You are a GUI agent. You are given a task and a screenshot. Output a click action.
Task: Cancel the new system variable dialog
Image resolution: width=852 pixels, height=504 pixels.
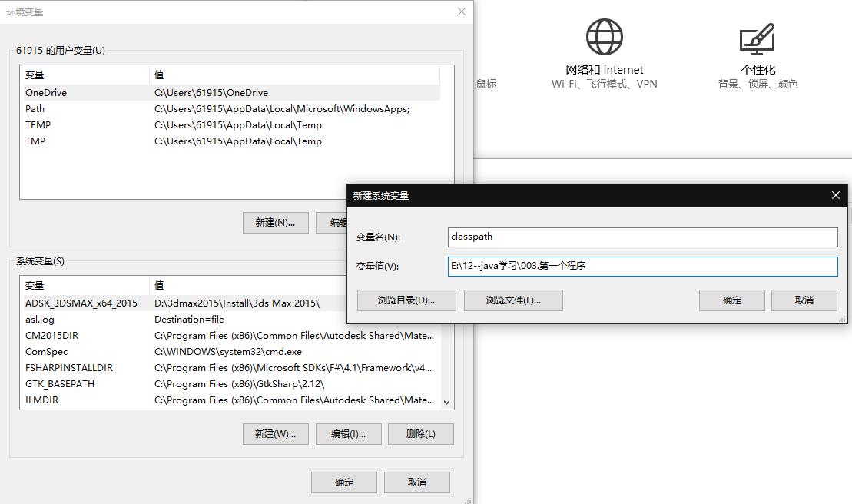point(804,300)
